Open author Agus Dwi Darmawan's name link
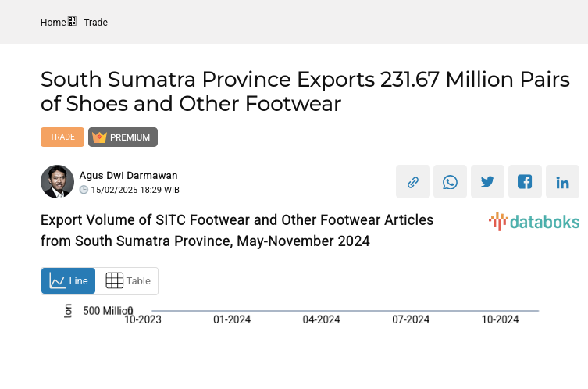 point(128,176)
